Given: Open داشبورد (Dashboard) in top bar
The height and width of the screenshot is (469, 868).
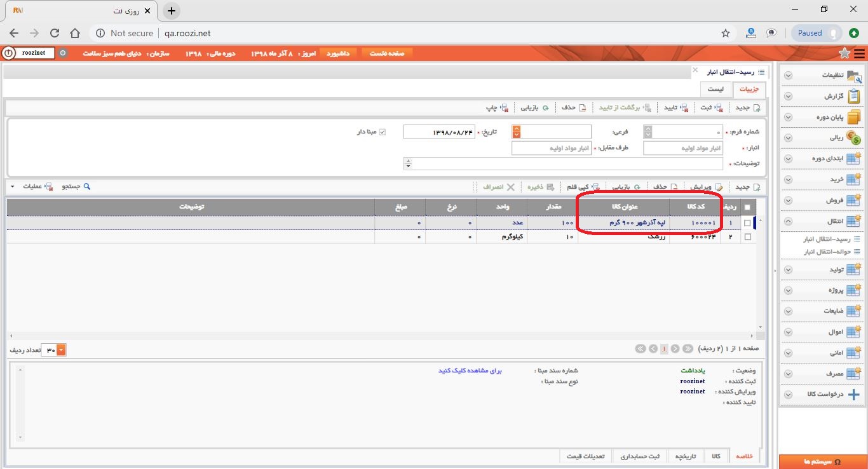Looking at the screenshot, I should click(338, 53).
